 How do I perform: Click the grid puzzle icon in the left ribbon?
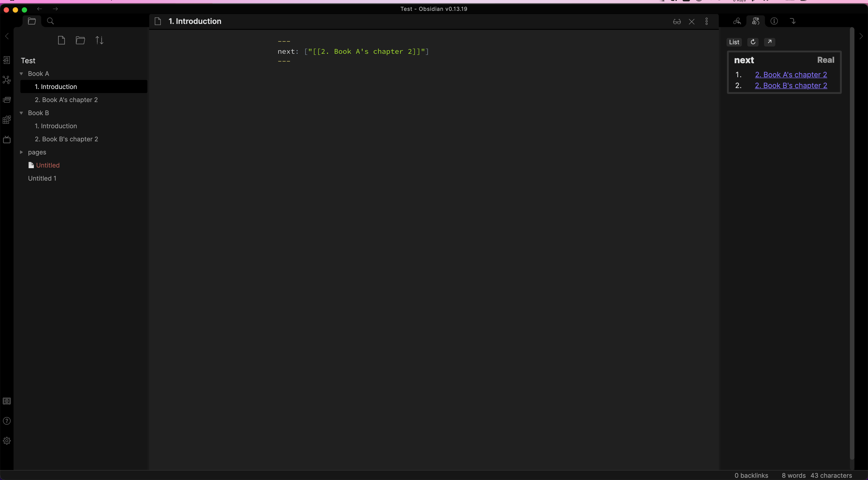(x=7, y=119)
